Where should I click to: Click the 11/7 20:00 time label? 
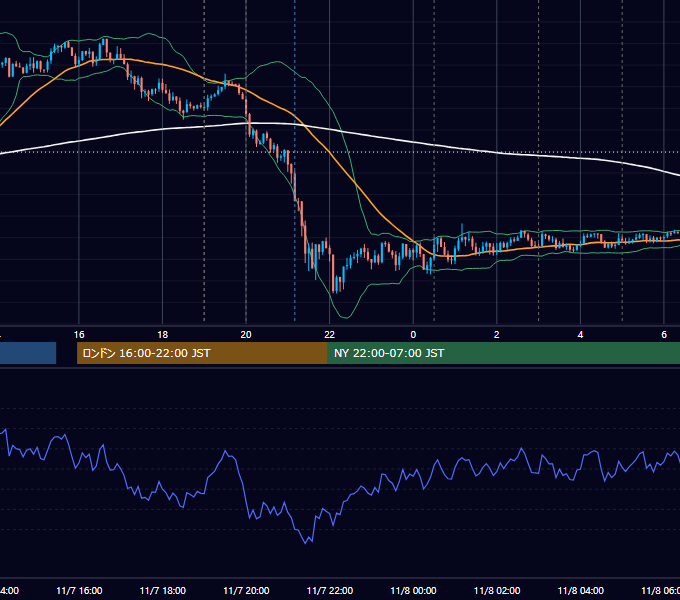pyautogui.click(x=246, y=590)
